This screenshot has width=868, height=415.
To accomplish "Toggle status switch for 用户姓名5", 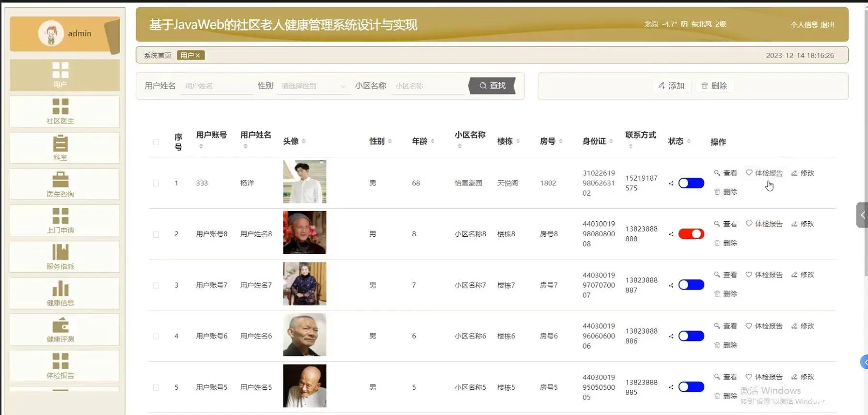I will pos(691,387).
